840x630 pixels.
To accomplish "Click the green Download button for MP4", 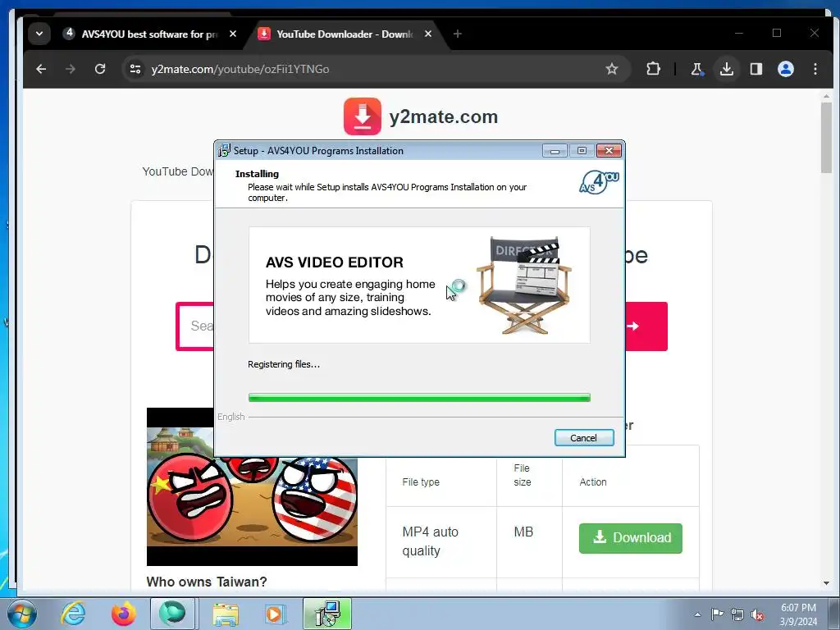I will (x=631, y=538).
